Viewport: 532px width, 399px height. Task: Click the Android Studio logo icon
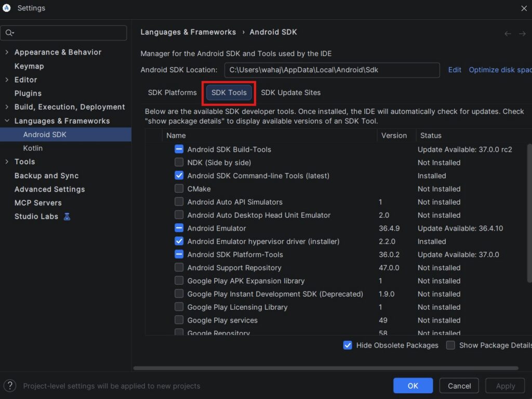[7, 8]
